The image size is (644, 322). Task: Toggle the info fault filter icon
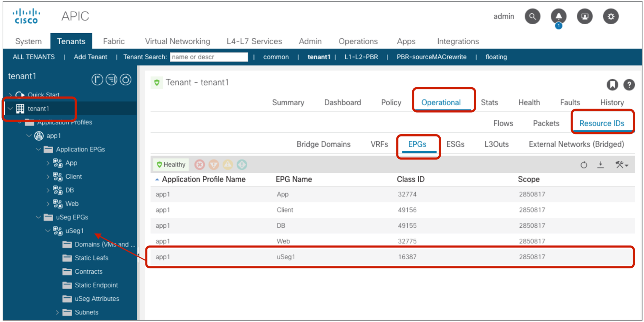point(242,164)
